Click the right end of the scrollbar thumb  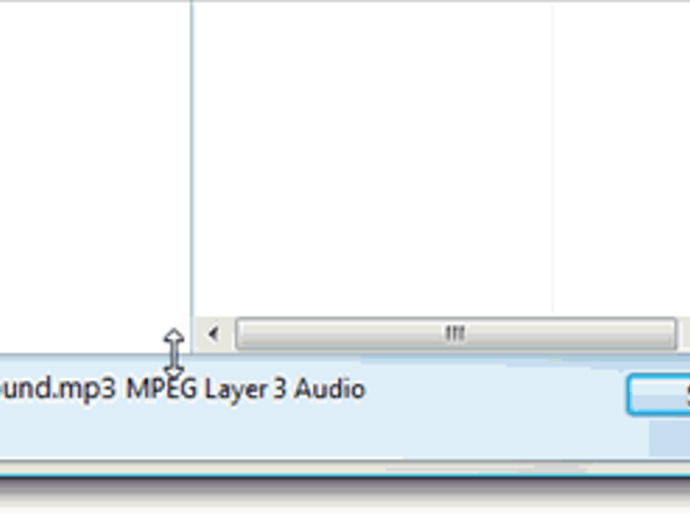click(x=672, y=334)
